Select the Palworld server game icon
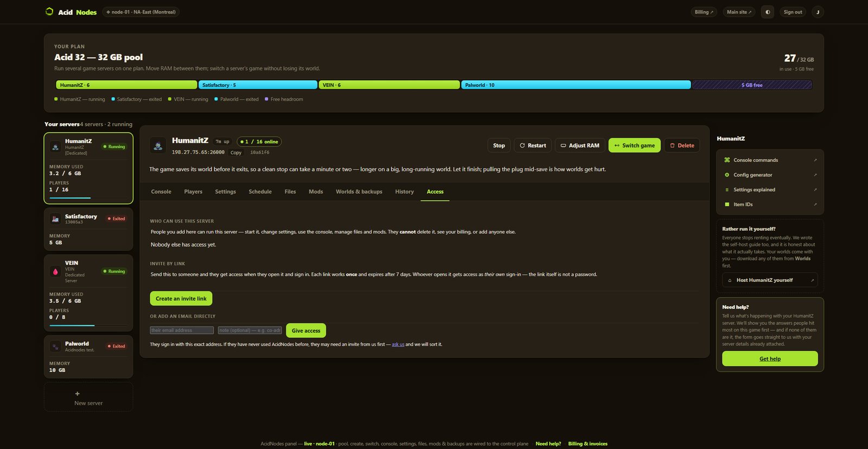Screen dimensions: 868x449 [55, 346]
